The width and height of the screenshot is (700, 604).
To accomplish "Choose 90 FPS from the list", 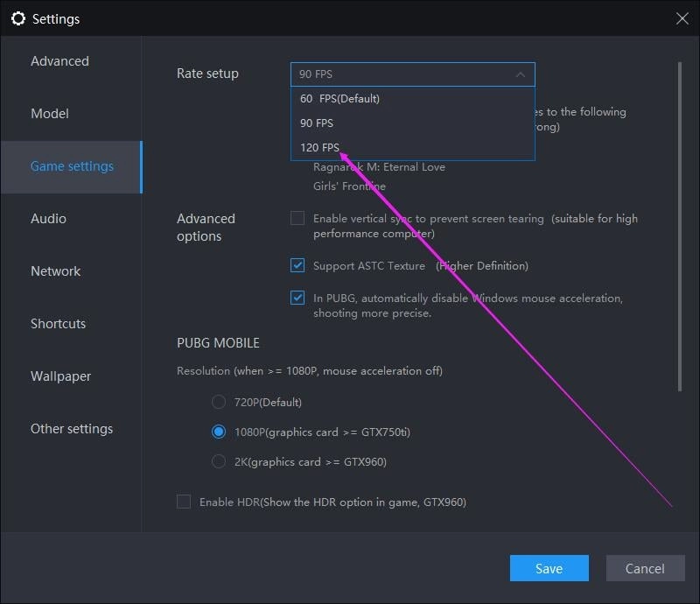I will [x=317, y=123].
